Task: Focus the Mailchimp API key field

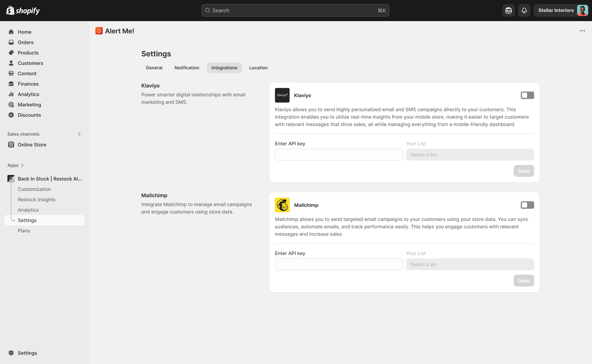Action: click(x=339, y=264)
